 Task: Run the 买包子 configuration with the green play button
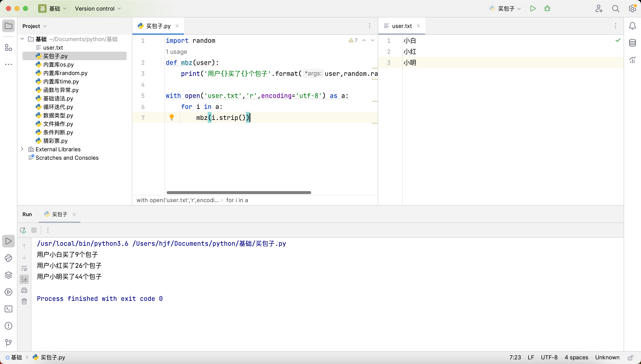pos(533,8)
